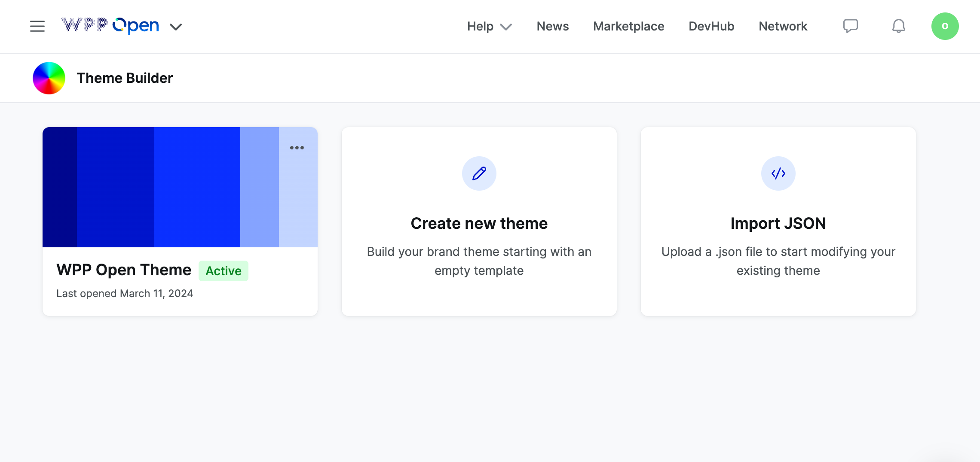Open the WPP Open Theme card
980x462 pixels.
click(124, 270)
